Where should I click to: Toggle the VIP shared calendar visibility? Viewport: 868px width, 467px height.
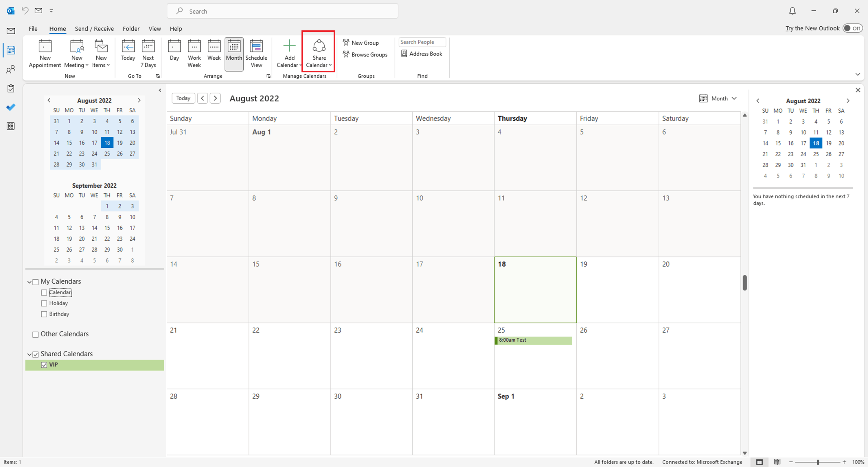pos(44,365)
